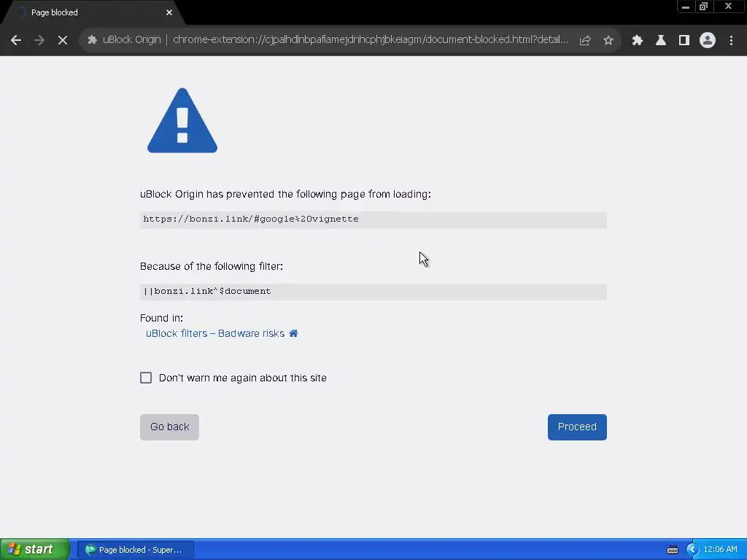Click the chrome-extension URL in address bar
Viewport: 747px width, 560px height.
click(370, 39)
